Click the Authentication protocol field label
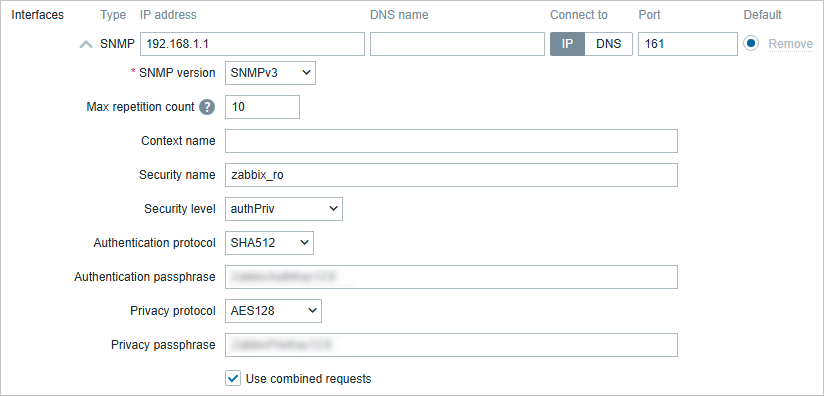 pos(154,243)
